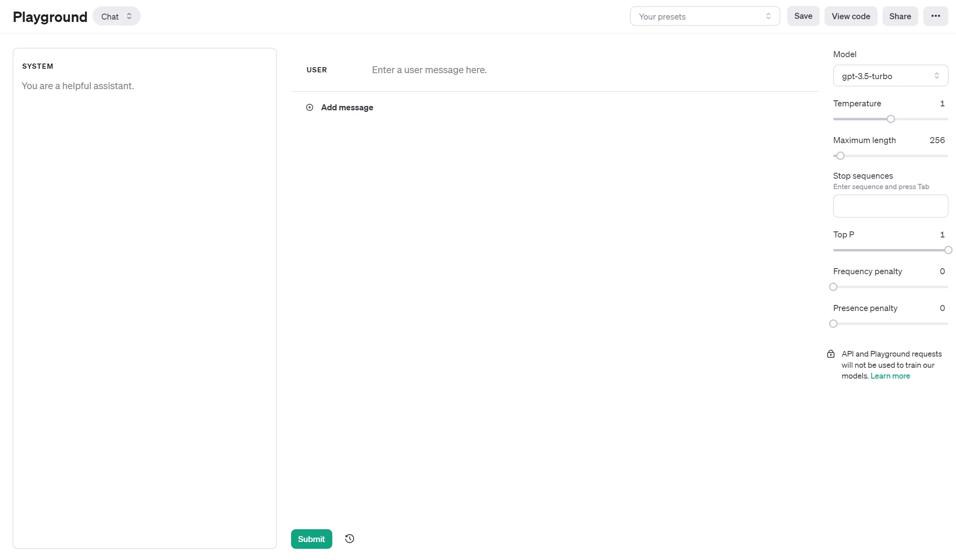Click in Stop sequences input field
The height and width of the screenshot is (560, 956).
[890, 205]
